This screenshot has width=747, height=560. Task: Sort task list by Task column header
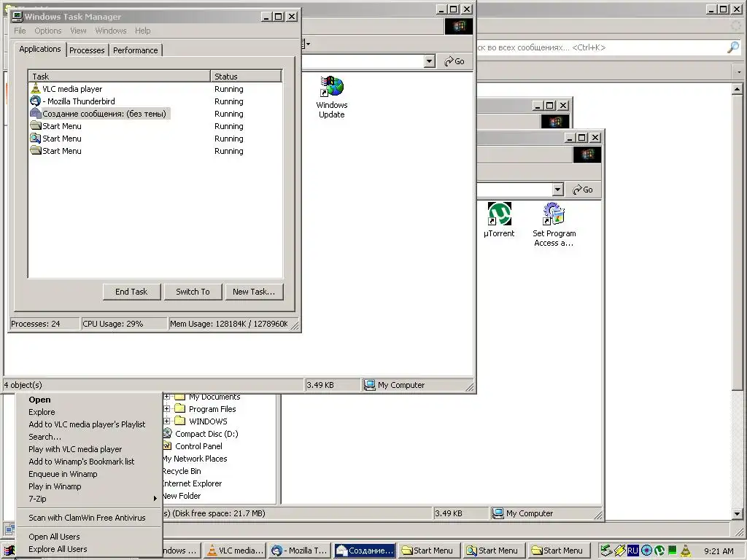pos(120,76)
